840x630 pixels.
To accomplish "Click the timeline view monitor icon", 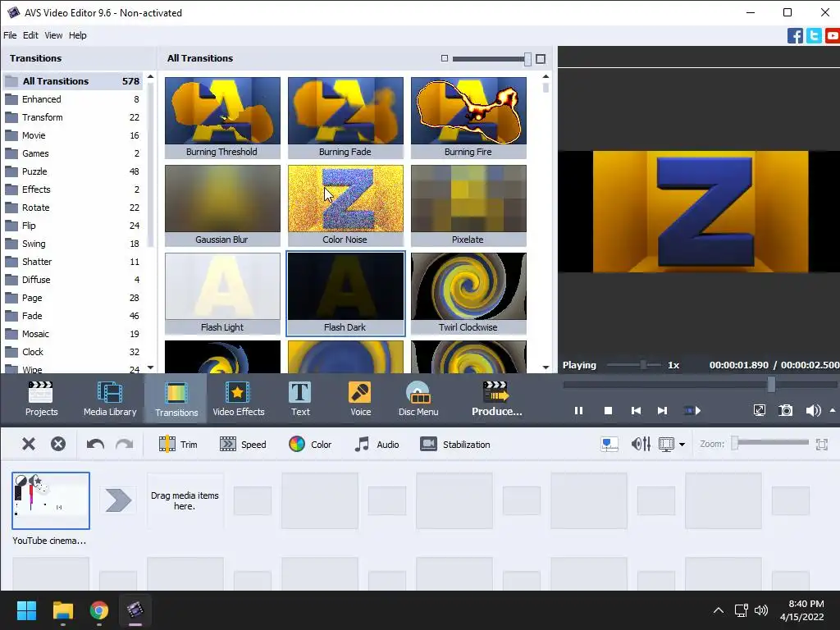I will [x=666, y=444].
